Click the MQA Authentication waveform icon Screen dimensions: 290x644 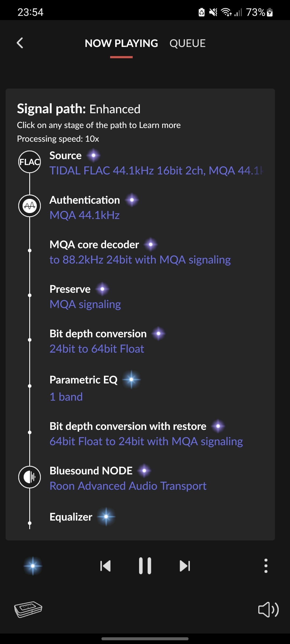tap(30, 206)
